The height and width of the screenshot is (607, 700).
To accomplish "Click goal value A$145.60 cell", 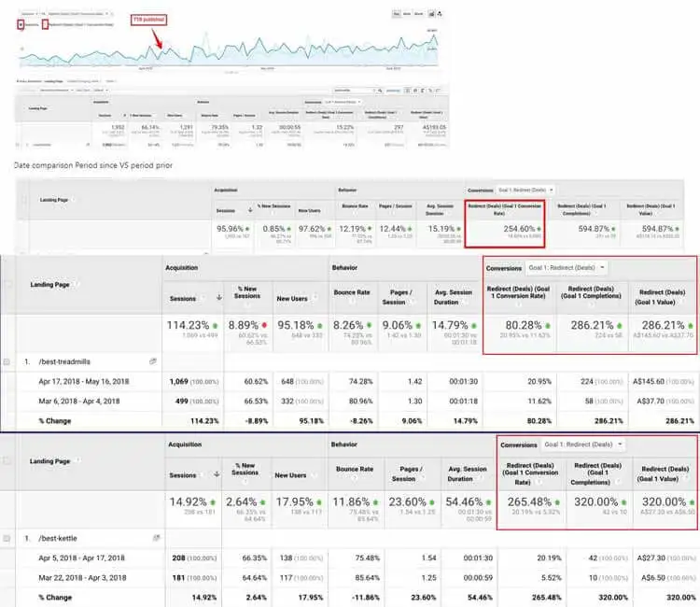I will pos(649,381).
